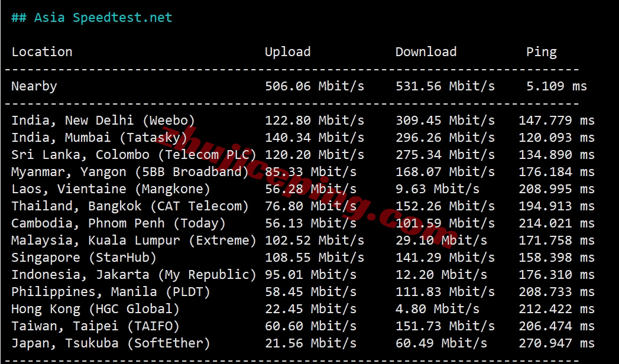Click the '## Asia Speedtest.net' heading
The image size is (619, 364).
coord(92,18)
